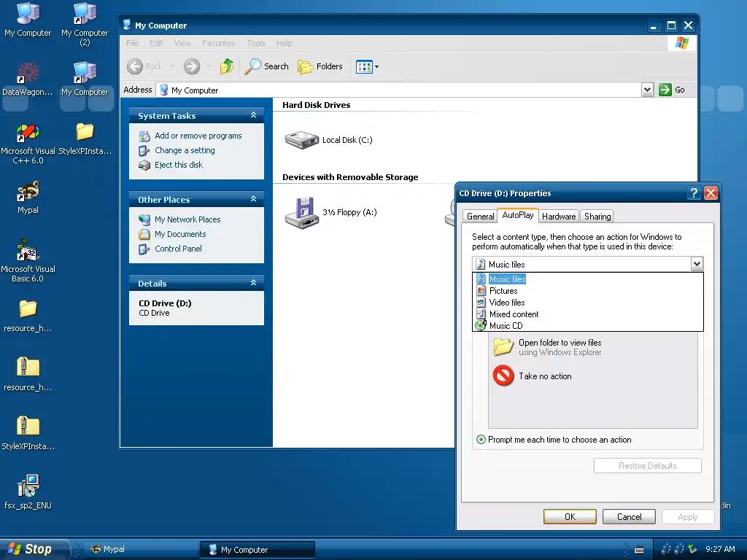The height and width of the screenshot is (560, 747).
Task: Select the 3½ Floppy (A:) drive icon
Action: pyautogui.click(x=301, y=212)
